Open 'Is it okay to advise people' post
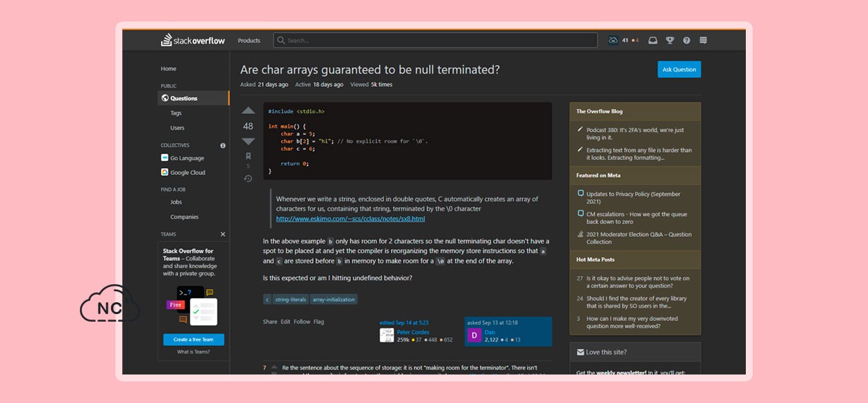 point(638,281)
